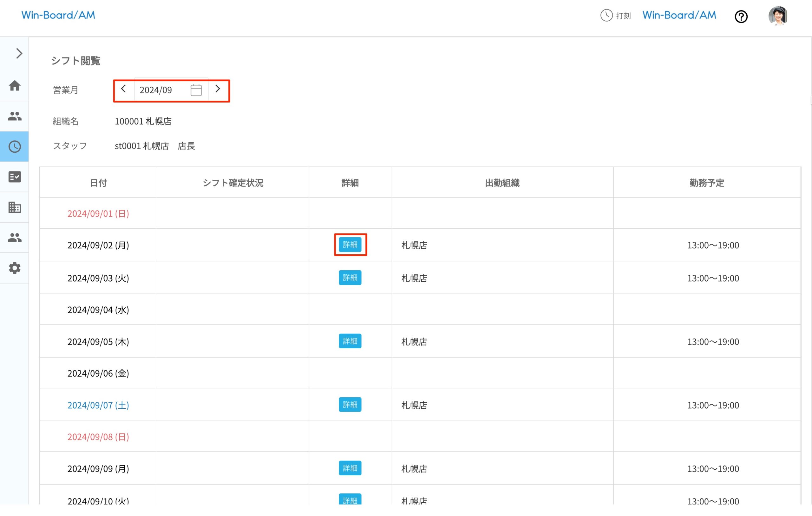The height and width of the screenshot is (516, 812).
Task: Click the Win-Board/AM logo top left
Action: pos(58,15)
